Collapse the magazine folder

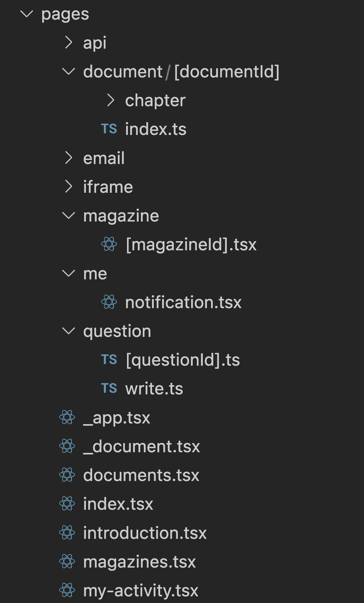pos(69,216)
